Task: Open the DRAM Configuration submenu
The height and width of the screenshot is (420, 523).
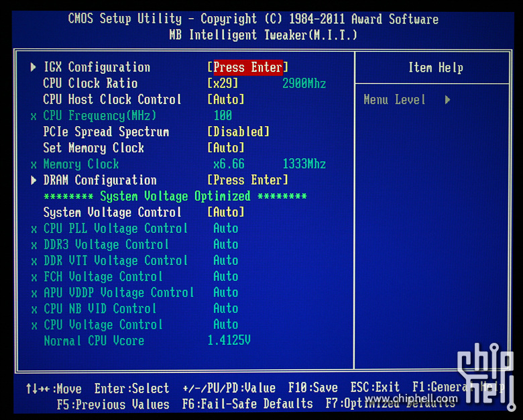Action: pos(100,180)
